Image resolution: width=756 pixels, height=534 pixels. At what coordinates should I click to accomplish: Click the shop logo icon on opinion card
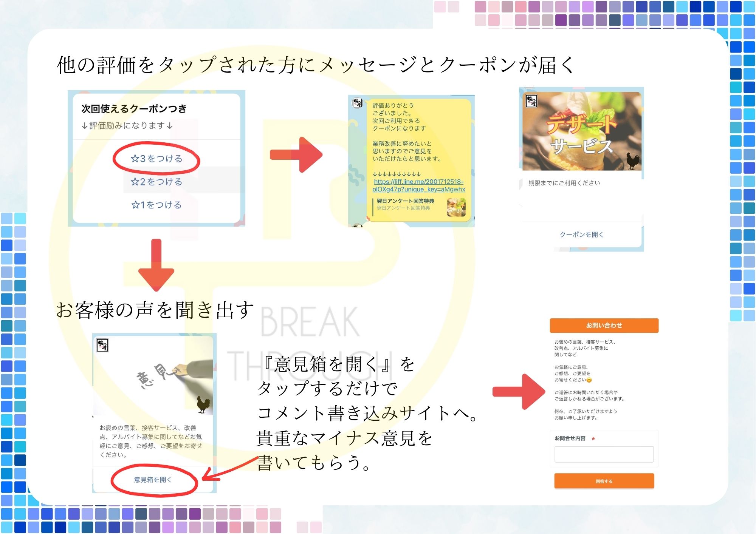pyautogui.click(x=102, y=345)
